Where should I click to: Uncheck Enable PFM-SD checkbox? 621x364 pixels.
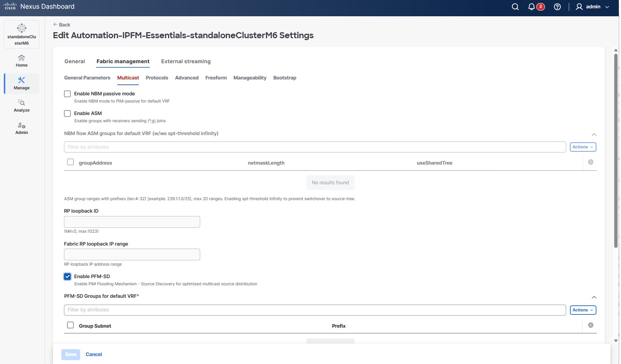tap(67, 277)
